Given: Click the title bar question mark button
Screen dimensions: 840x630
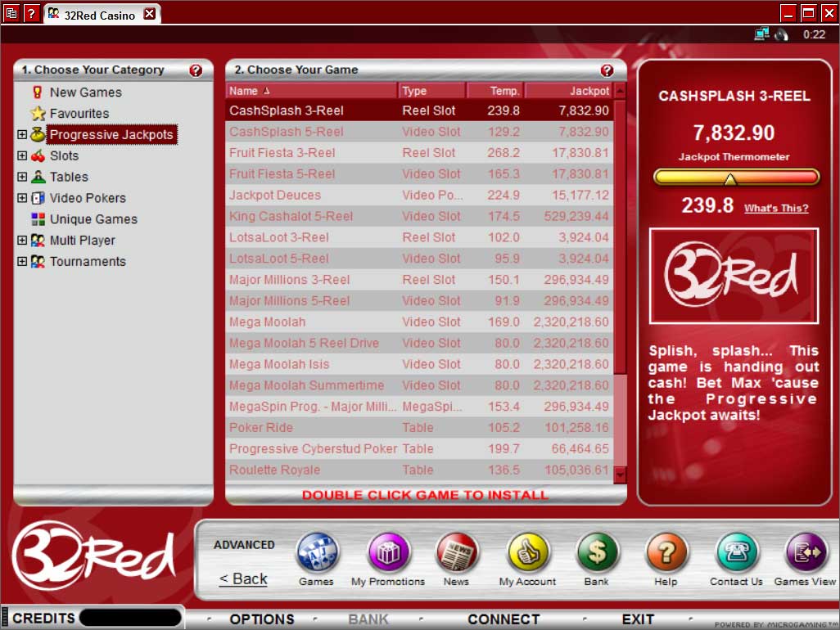Looking at the screenshot, I should coord(31,13).
